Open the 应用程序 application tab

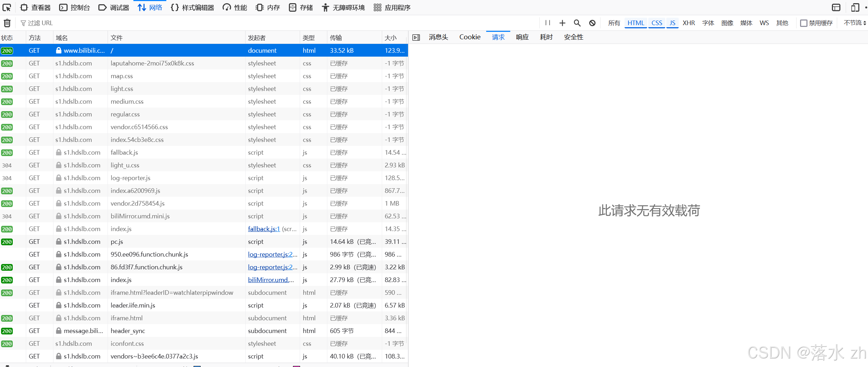tap(392, 7)
